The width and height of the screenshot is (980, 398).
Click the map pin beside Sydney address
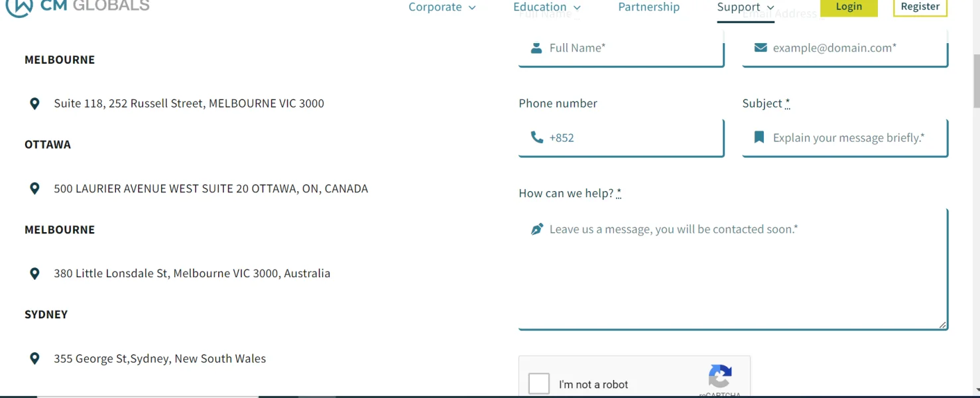(35, 359)
